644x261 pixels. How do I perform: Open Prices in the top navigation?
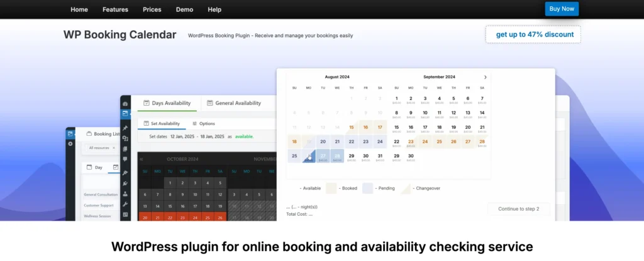pyautogui.click(x=152, y=9)
